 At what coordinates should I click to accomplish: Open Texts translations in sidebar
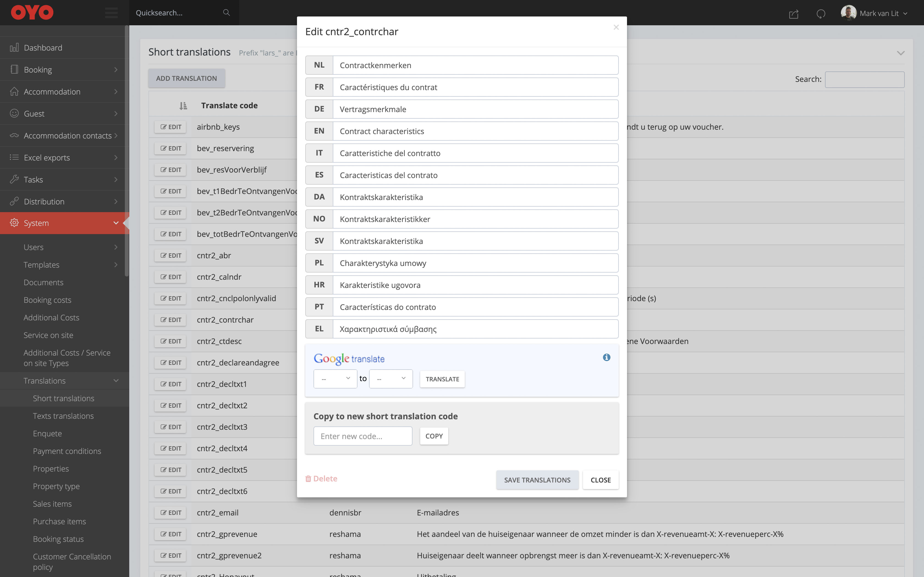[63, 416]
